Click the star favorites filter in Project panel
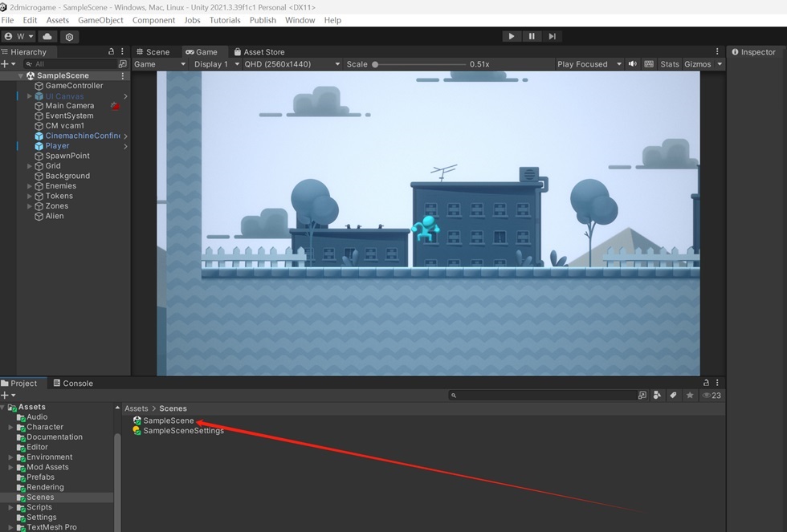787x532 pixels. coord(690,395)
